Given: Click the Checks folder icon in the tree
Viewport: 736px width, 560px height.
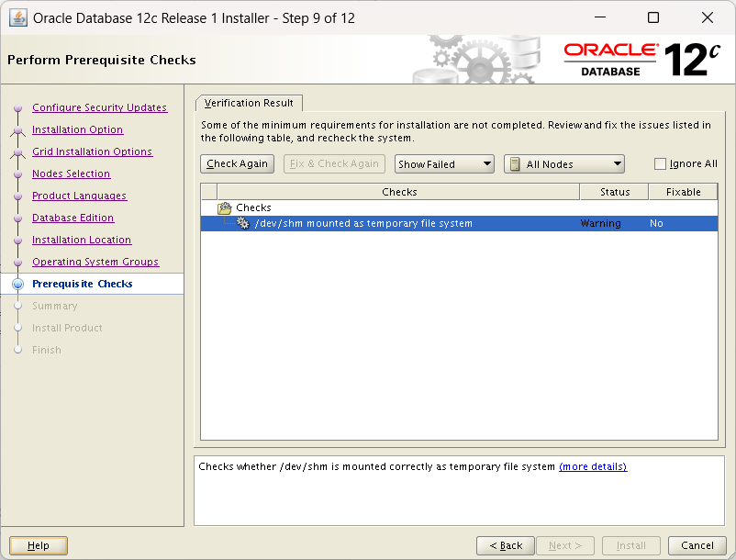Looking at the screenshot, I should click(224, 208).
